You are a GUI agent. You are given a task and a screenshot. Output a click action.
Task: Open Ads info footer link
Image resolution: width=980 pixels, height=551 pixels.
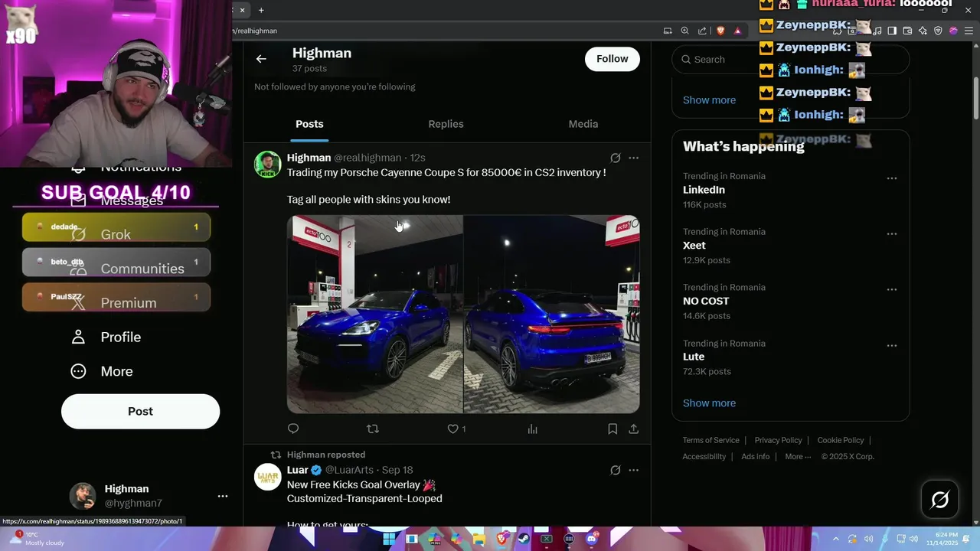pos(756,457)
